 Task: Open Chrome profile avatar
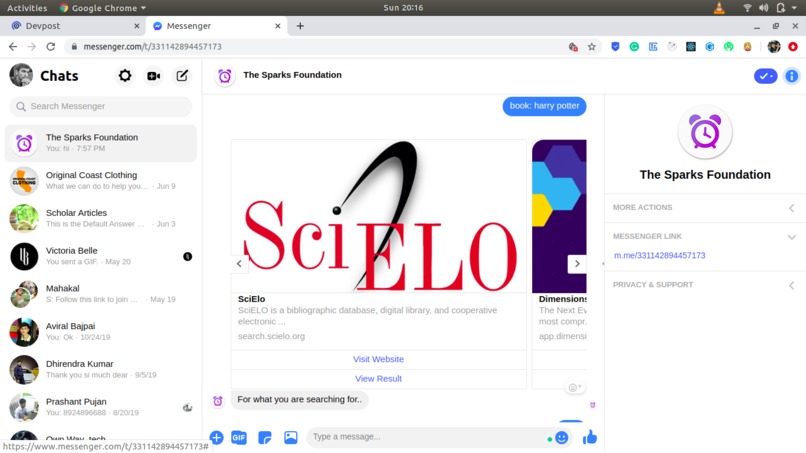(774, 47)
